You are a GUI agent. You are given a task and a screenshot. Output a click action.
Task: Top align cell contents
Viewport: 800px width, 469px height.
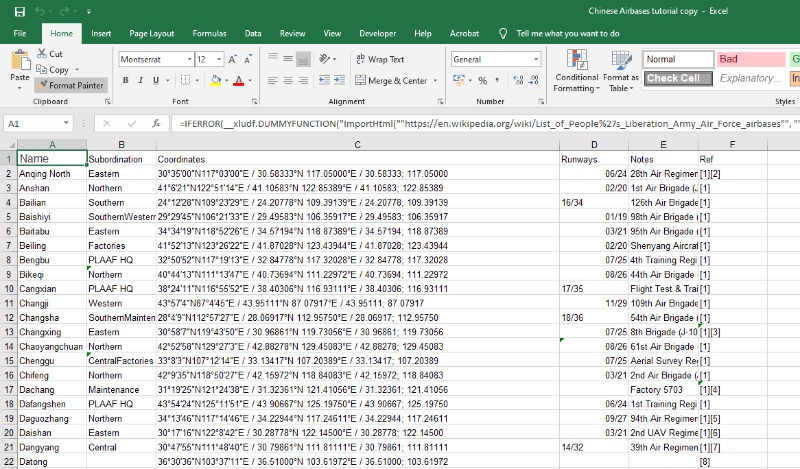tap(273, 59)
